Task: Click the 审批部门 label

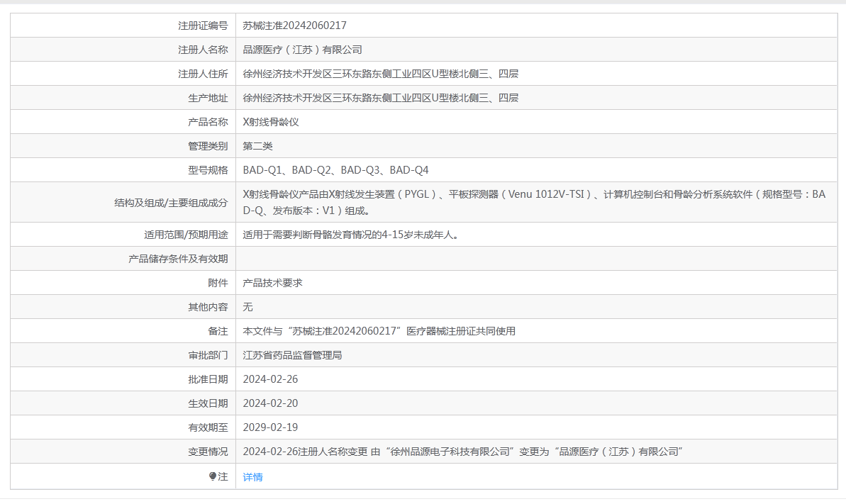Action: [x=208, y=355]
